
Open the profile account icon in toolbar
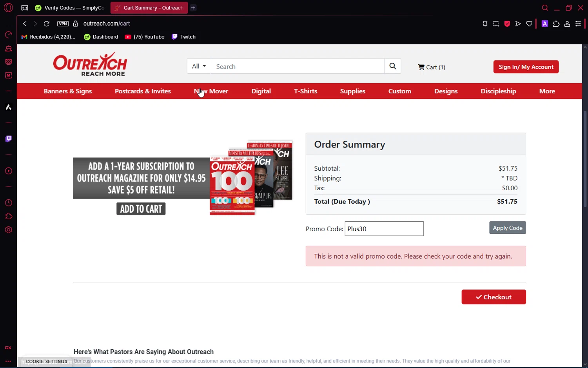point(567,24)
